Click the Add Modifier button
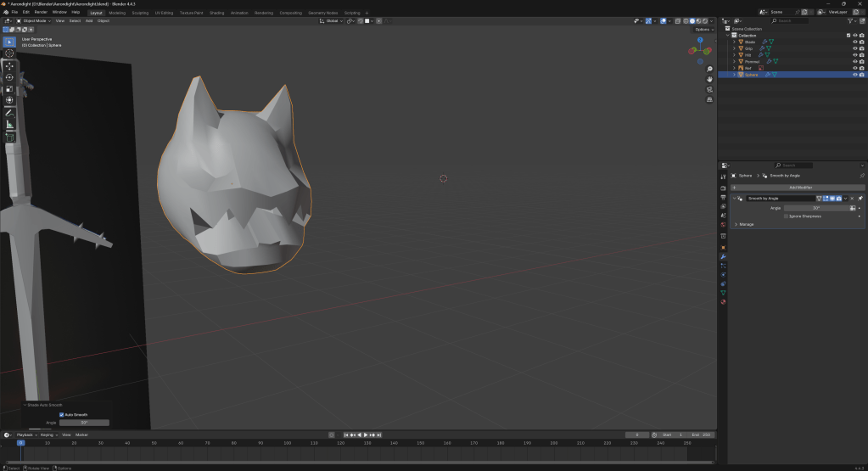The width and height of the screenshot is (868, 471). [x=800, y=187]
